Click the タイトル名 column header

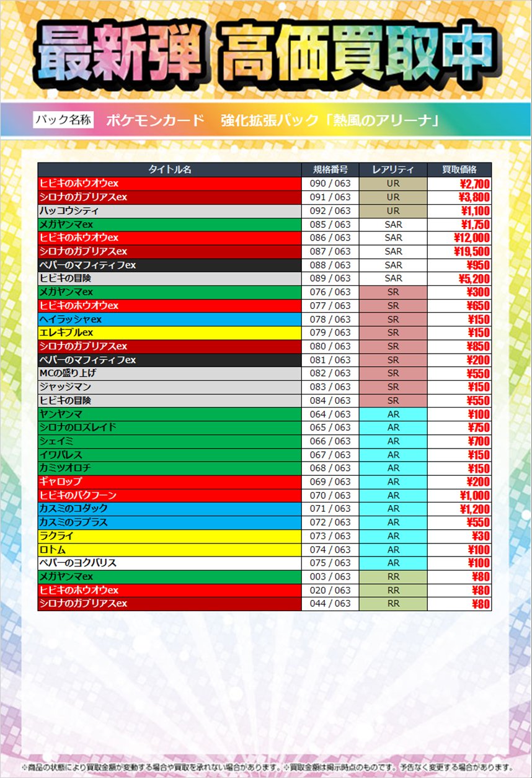point(170,169)
